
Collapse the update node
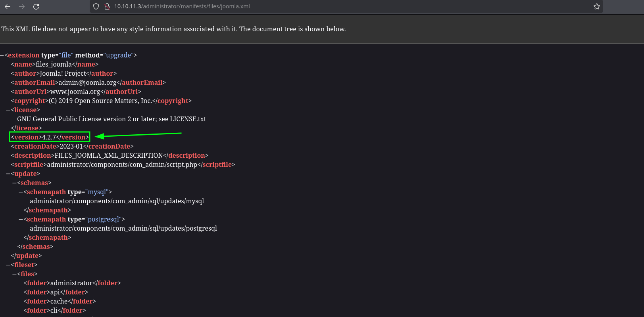[8, 174]
